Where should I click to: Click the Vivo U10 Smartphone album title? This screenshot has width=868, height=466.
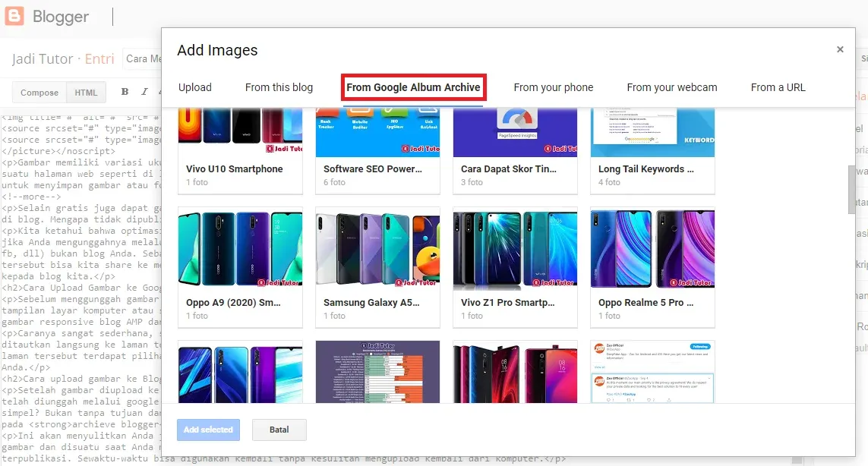coord(234,168)
